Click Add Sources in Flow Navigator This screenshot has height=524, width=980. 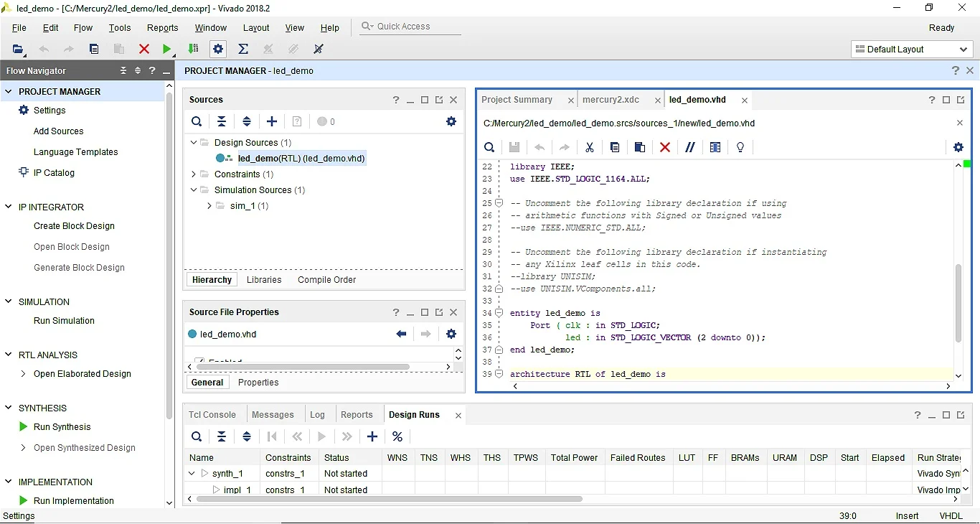click(x=59, y=131)
